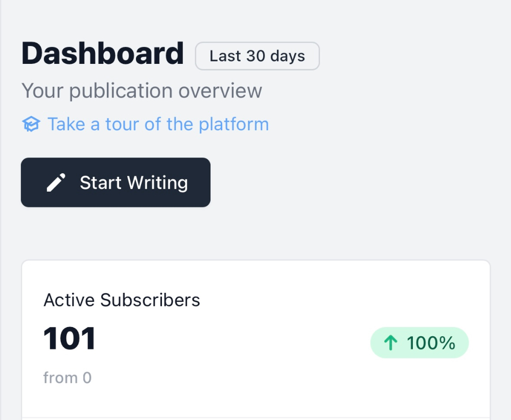The image size is (511, 420).
Task: Open the Last 30 days range selector
Action: coord(257,56)
